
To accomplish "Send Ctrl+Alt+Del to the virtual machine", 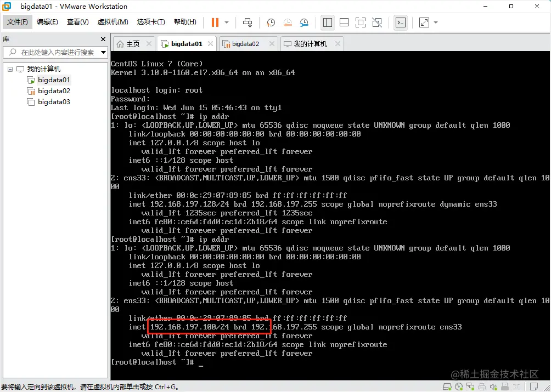I will tap(248, 22).
